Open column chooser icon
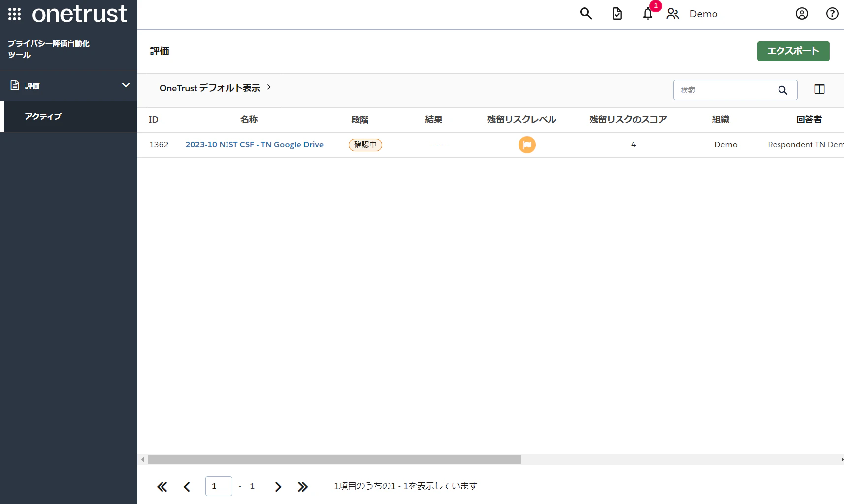The image size is (844, 504). pos(819,89)
